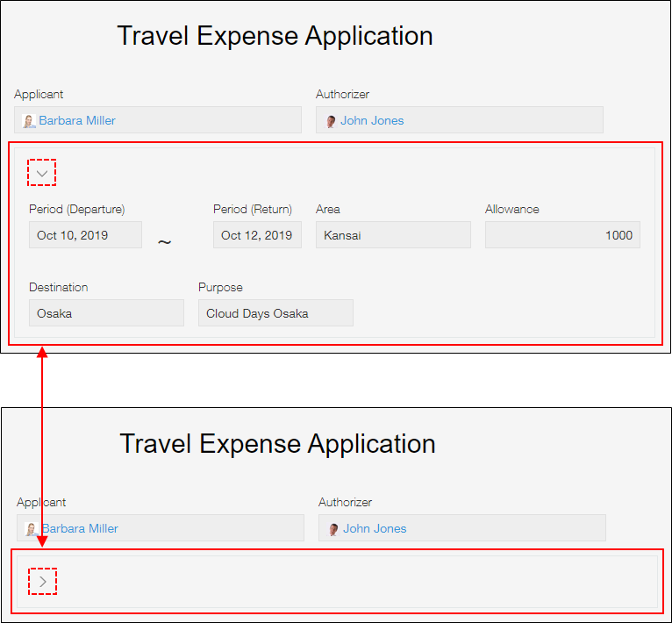This screenshot has height=623, width=672.
Task: Expand the collapsed group with right chevron
Action: point(43,581)
